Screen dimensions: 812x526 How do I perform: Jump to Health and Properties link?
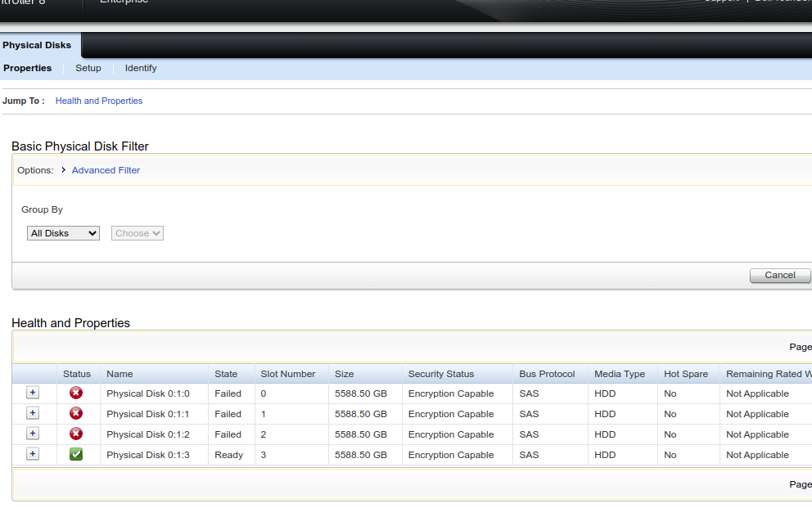coord(99,101)
